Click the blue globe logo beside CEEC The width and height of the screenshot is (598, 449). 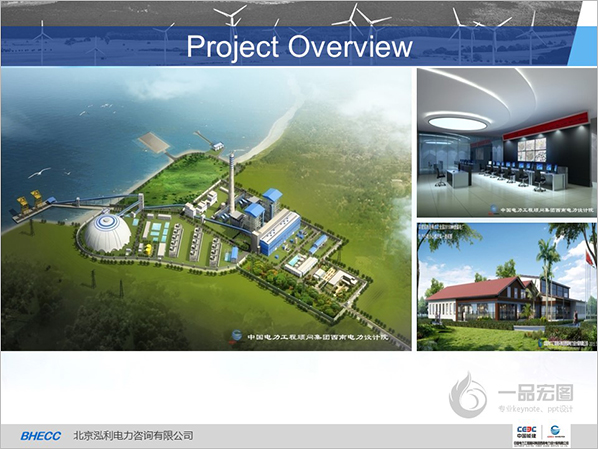555,431
